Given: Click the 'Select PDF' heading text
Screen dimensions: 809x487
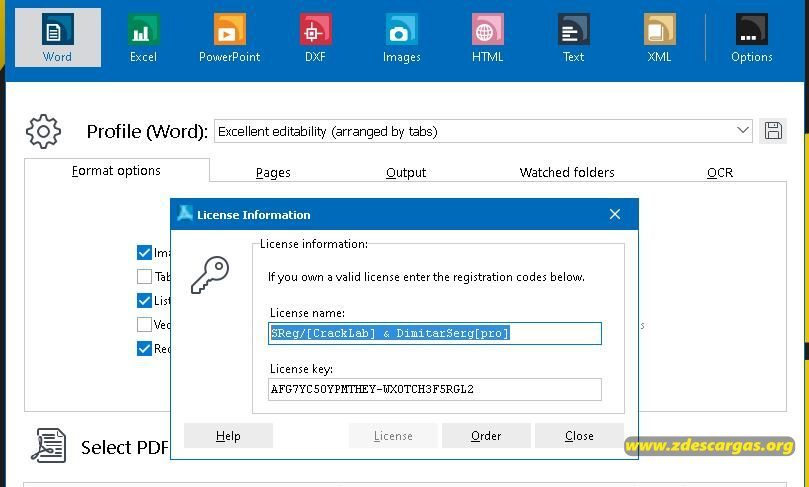Looking at the screenshot, I should coord(125,447).
